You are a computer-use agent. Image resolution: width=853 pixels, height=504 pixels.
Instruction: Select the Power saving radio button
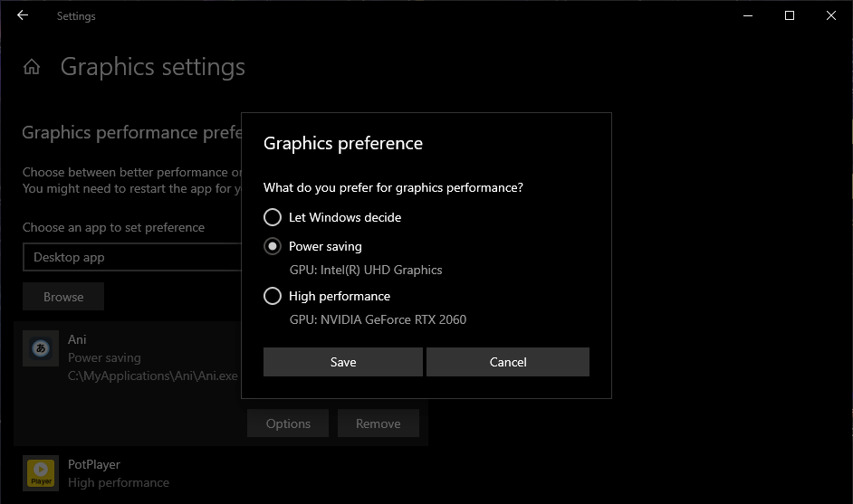(273, 246)
